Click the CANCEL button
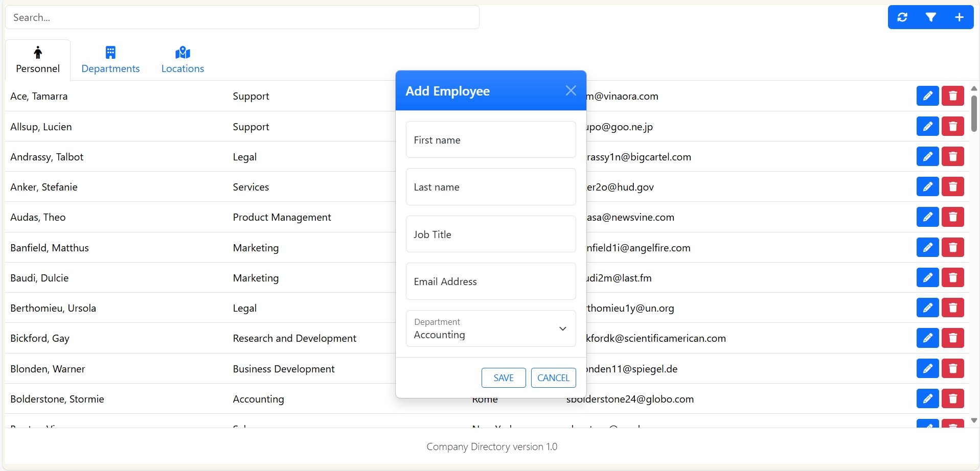The height and width of the screenshot is (471, 980). (x=553, y=378)
